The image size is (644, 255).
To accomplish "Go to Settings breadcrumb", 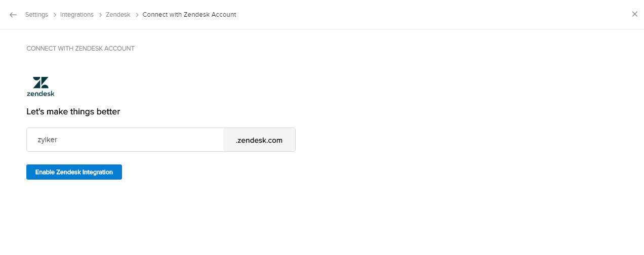I will tap(36, 15).
